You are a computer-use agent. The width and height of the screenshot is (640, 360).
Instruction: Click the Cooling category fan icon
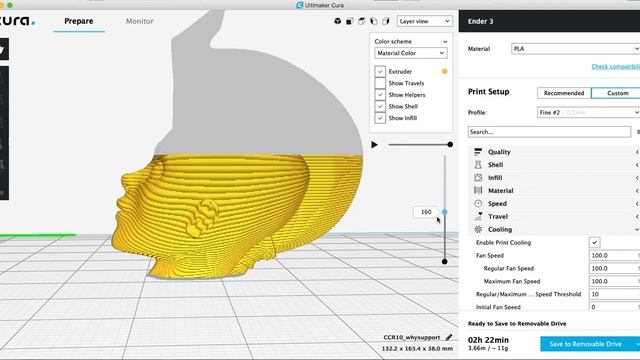coord(478,229)
